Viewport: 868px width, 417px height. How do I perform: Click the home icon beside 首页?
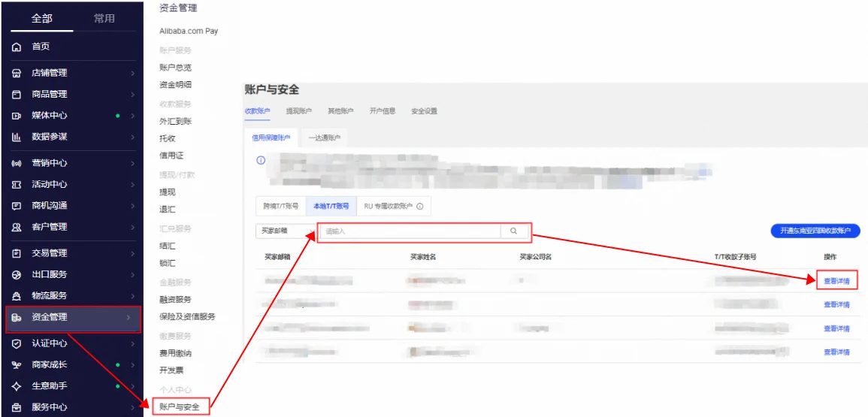[17, 47]
